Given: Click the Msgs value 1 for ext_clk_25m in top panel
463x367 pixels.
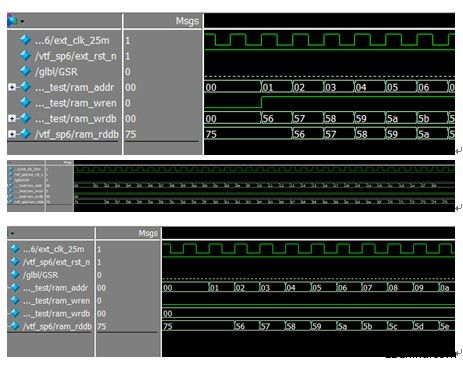Looking at the screenshot, I should point(128,40).
